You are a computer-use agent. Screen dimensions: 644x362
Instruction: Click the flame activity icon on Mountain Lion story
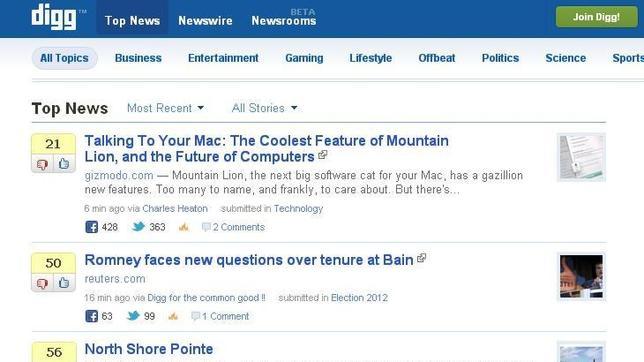click(x=184, y=227)
